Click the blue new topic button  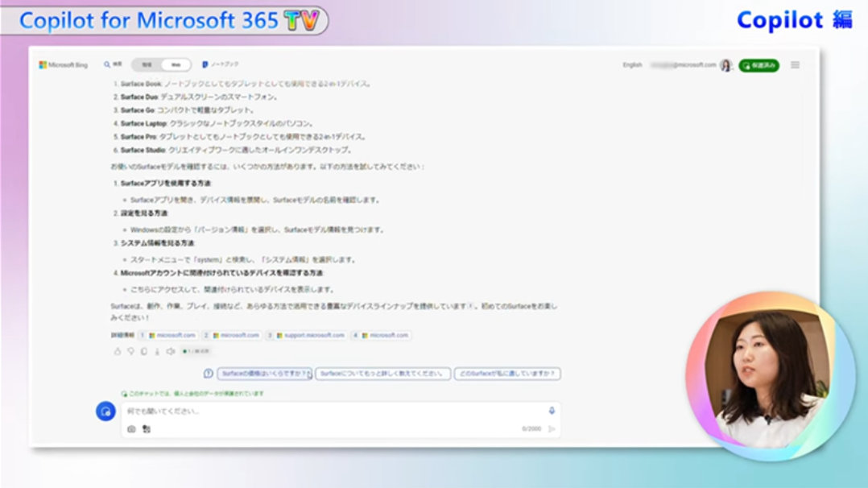(105, 411)
